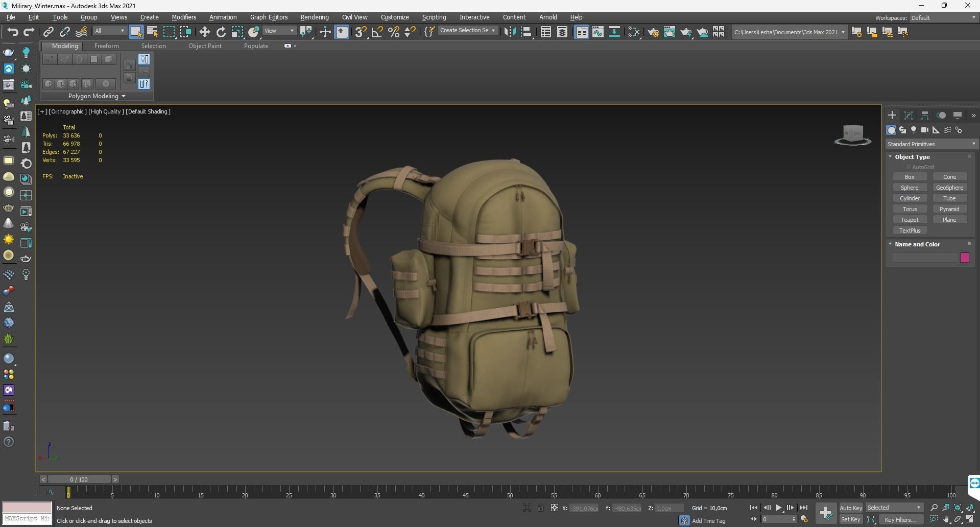Click the Undo arrow icon
This screenshot has height=527, width=980.
pyautogui.click(x=13, y=32)
